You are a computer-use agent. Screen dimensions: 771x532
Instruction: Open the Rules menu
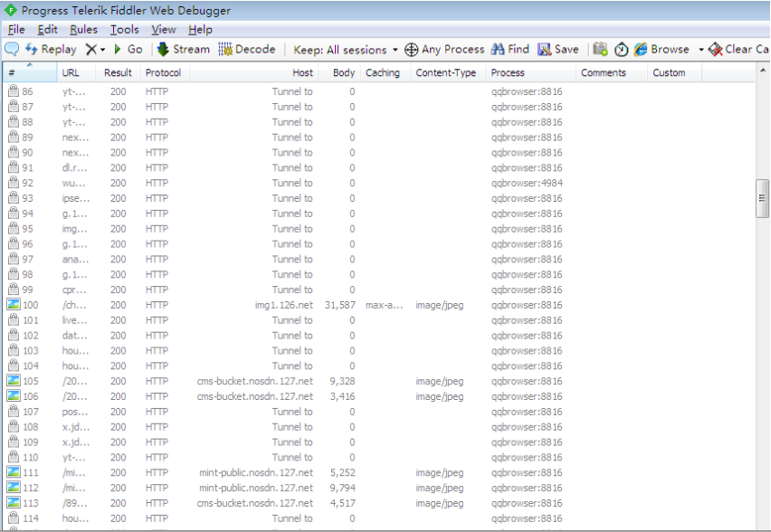[x=83, y=29]
